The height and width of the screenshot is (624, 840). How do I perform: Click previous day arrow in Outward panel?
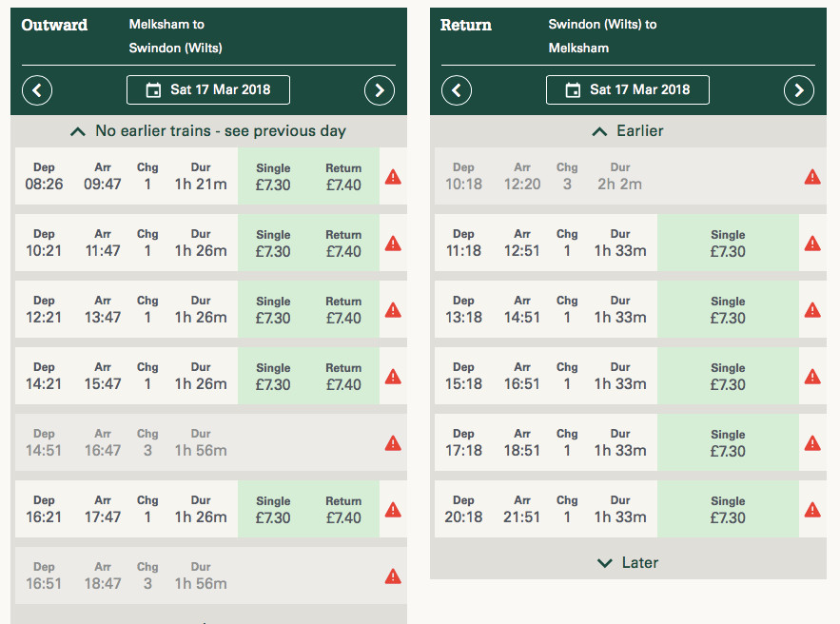pos(37,90)
